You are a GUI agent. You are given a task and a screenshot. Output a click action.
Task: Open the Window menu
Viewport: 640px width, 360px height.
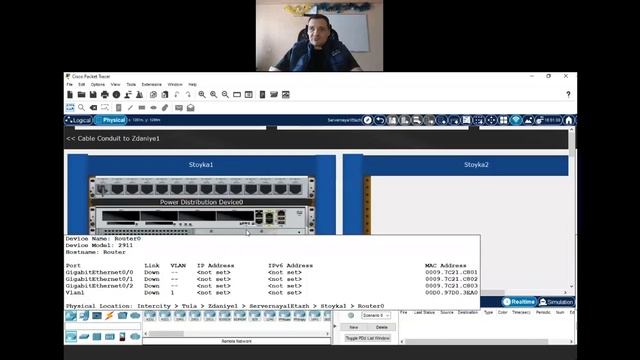[x=175, y=84]
